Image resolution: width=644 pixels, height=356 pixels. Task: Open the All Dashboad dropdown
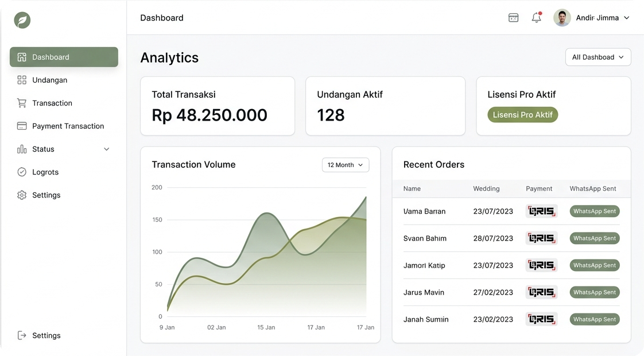pyautogui.click(x=598, y=57)
